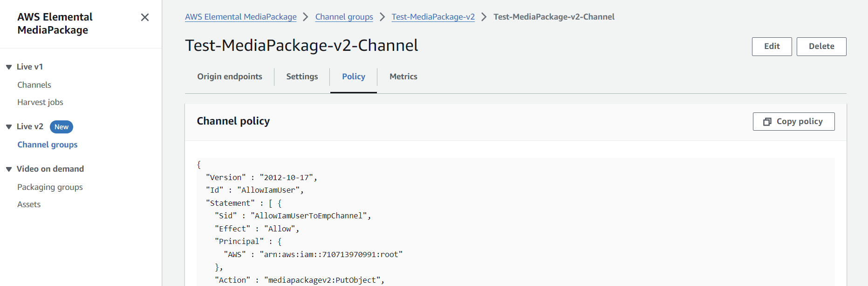Click the Live v1 section label
This screenshot has width=868, height=286.
[x=30, y=67]
